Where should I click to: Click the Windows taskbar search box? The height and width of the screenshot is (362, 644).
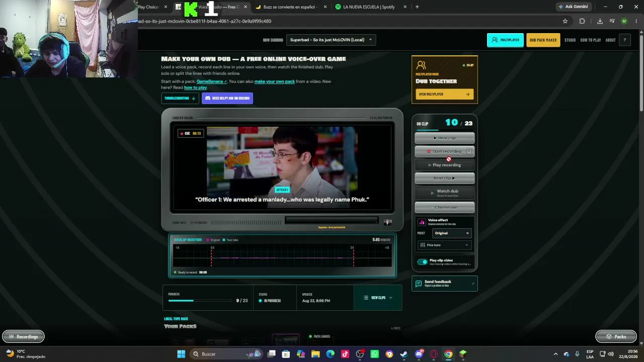point(226,354)
